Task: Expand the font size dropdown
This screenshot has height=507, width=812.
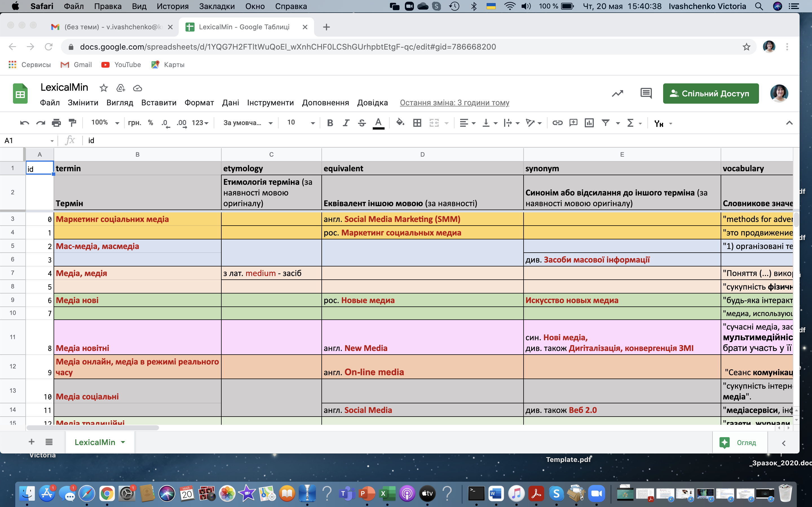Action: point(312,123)
